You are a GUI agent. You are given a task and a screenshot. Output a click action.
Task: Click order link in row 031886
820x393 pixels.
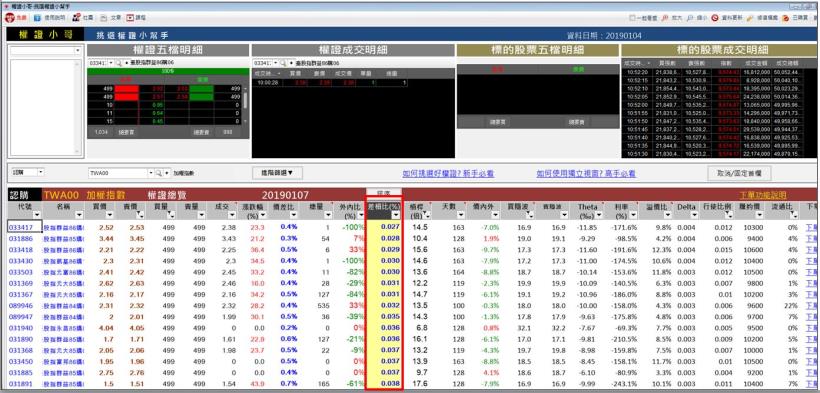811,239
